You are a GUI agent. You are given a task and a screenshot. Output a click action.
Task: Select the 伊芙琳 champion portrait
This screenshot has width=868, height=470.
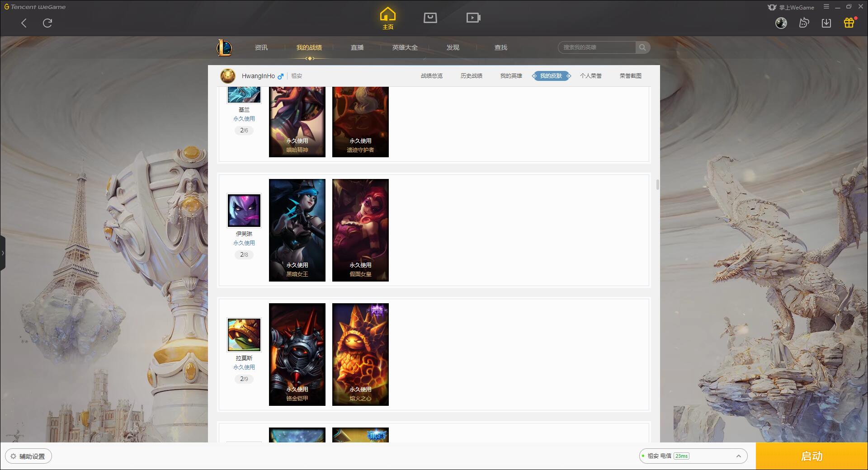(x=244, y=211)
